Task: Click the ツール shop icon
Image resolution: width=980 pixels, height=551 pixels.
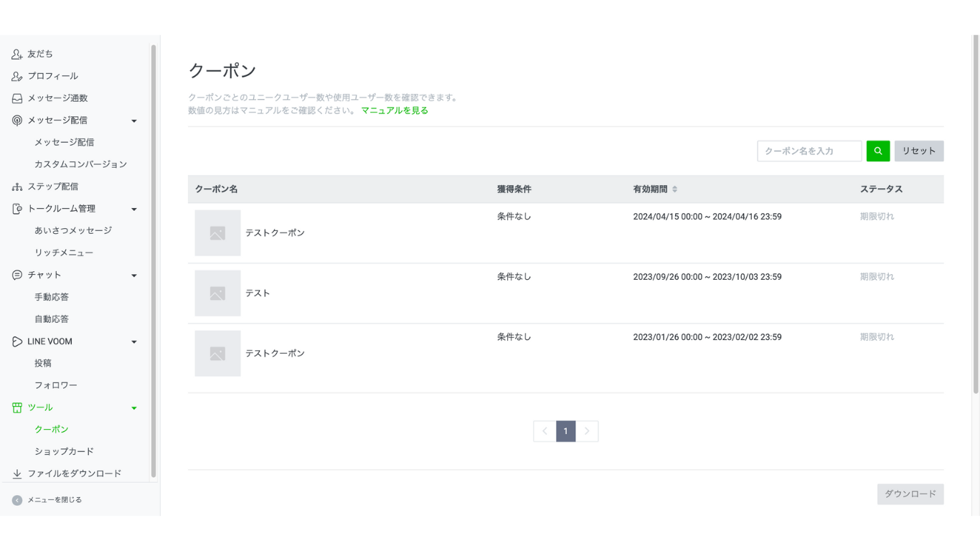Action: pos(17,408)
